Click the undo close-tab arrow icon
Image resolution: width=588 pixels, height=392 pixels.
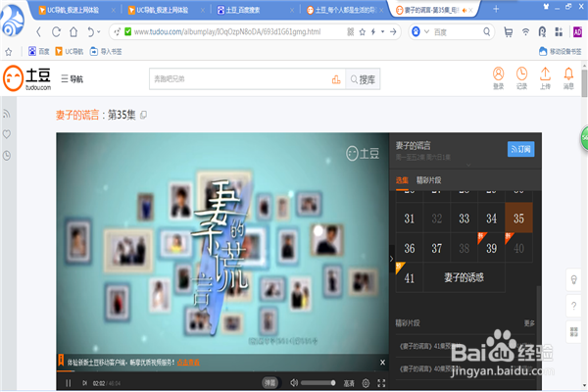[91, 32]
